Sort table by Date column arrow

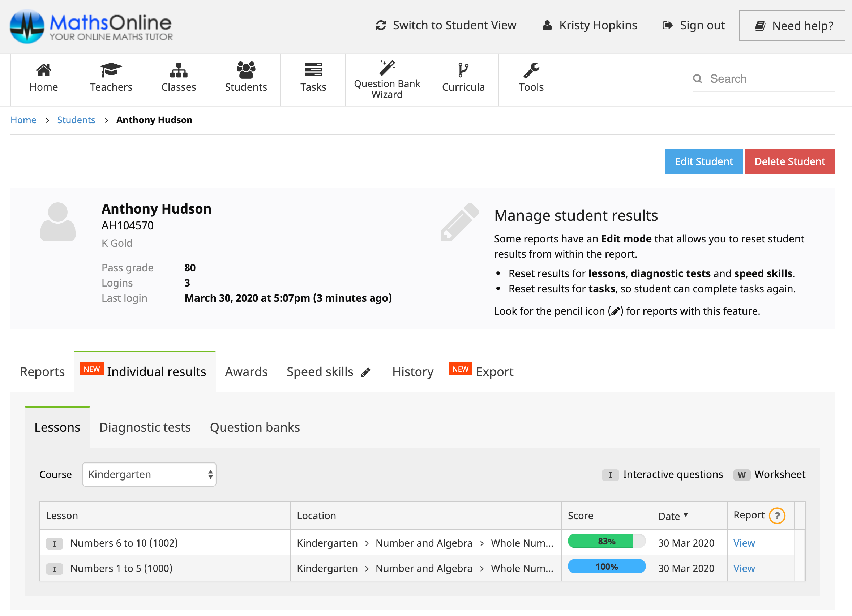[686, 515]
